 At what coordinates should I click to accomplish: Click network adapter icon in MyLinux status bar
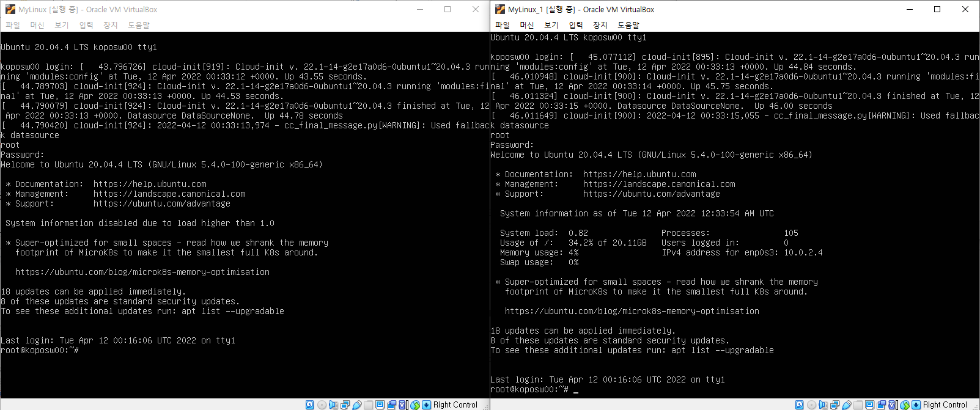click(345, 405)
